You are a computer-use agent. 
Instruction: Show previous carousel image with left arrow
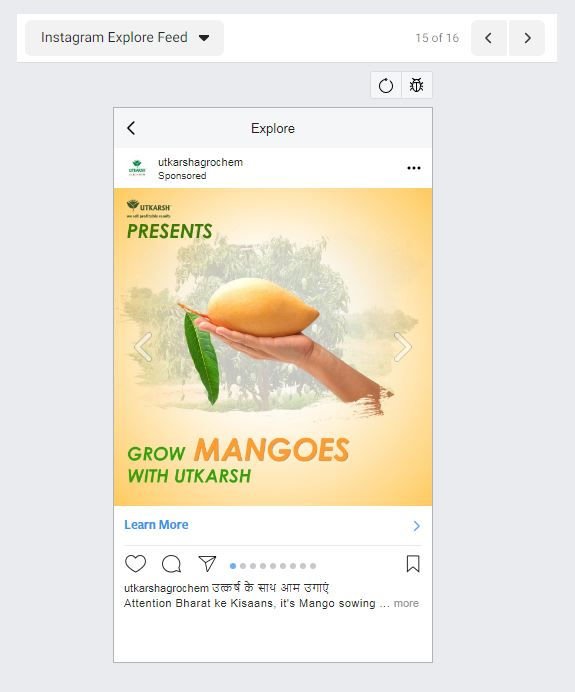pos(143,347)
